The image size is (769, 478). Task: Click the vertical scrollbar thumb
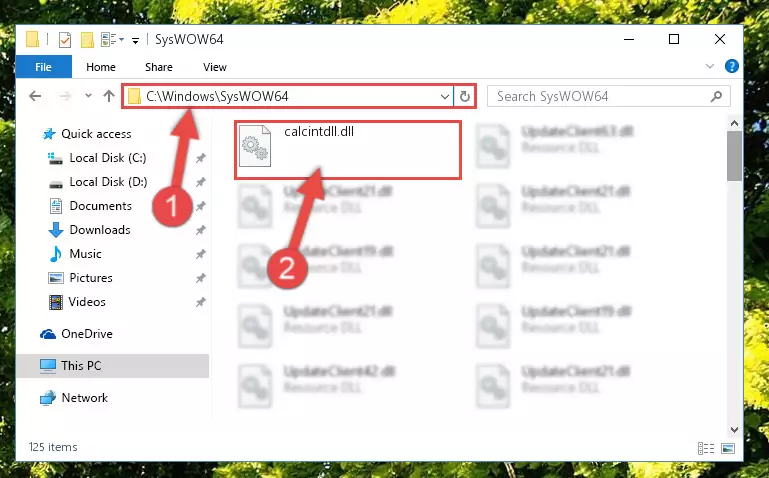(x=734, y=156)
